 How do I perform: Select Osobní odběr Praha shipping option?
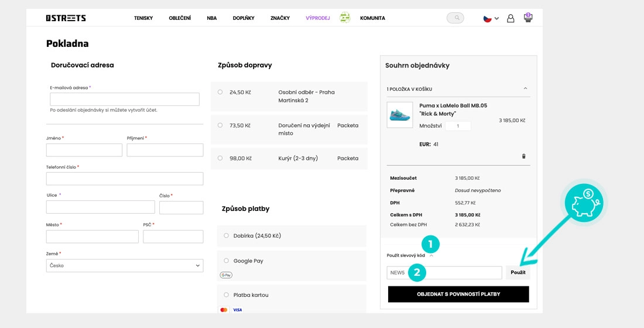pyautogui.click(x=220, y=92)
